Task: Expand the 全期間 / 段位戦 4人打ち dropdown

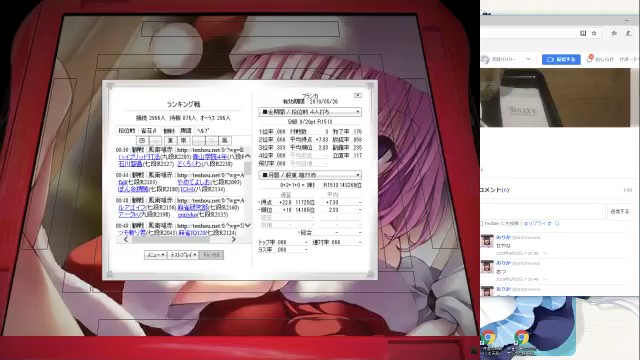Action: click(310, 111)
